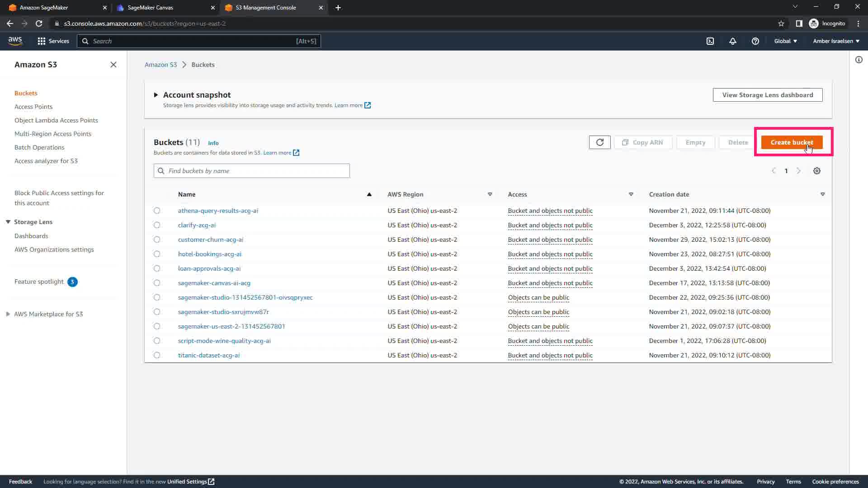Expand the Account snapshot section

156,95
